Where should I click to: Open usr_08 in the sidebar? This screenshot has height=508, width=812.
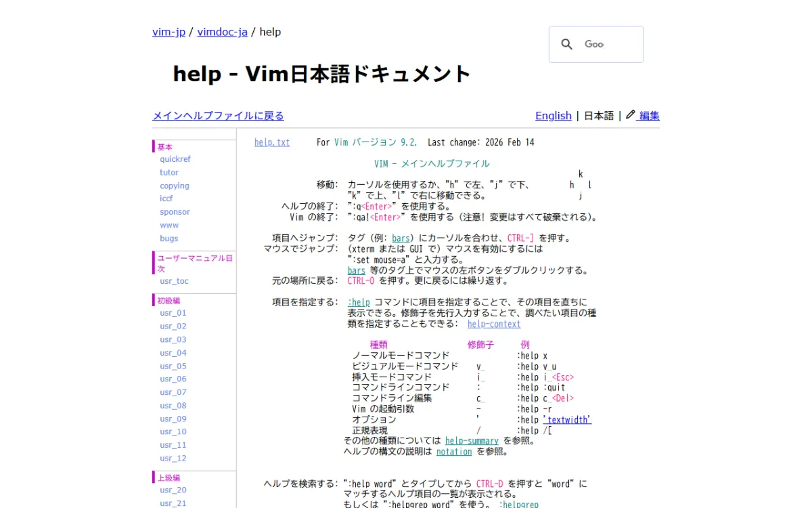pyautogui.click(x=173, y=406)
